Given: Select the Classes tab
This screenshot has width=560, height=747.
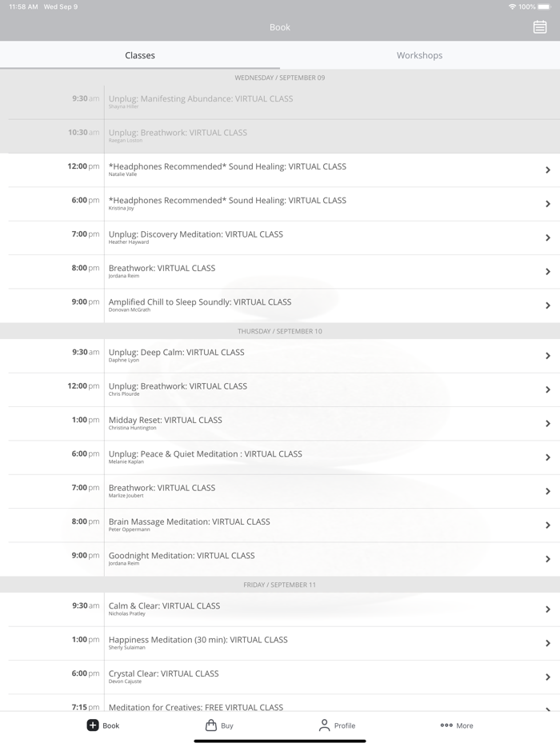Looking at the screenshot, I should click(x=140, y=55).
